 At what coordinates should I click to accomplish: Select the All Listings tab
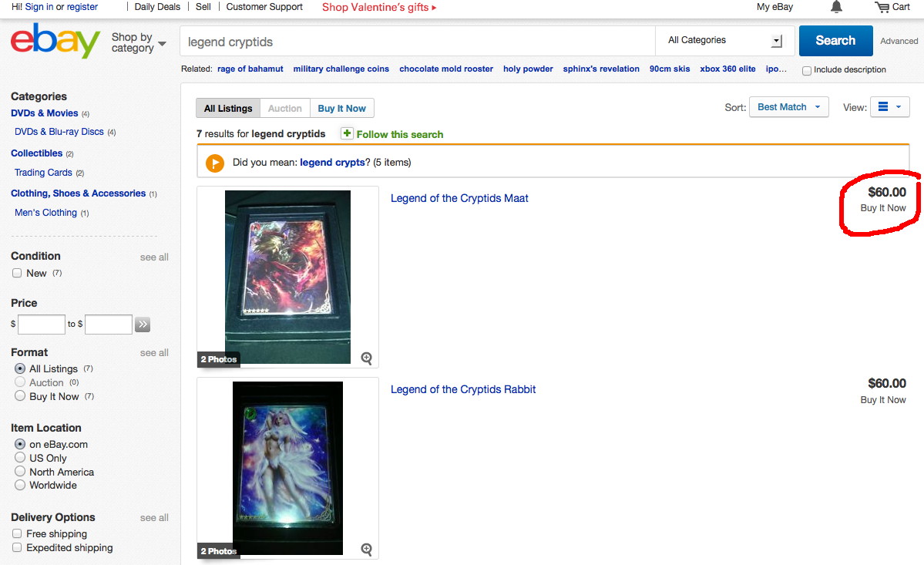(x=228, y=109)
